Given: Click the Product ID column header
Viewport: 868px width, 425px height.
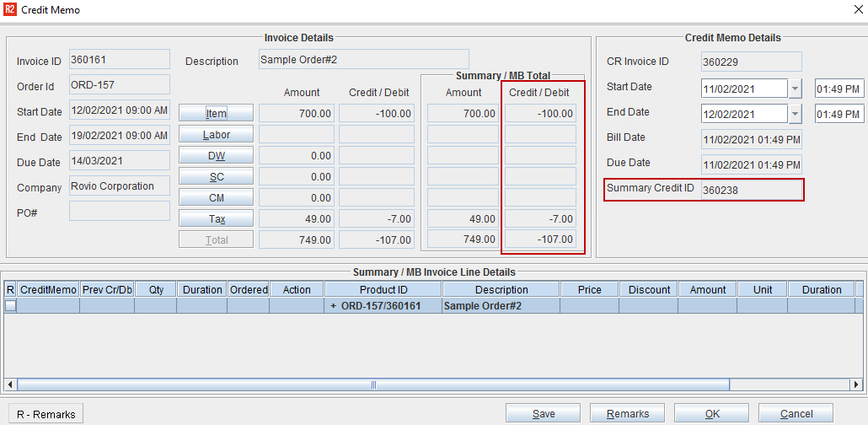Looking at the screenshot, I should click(x=383, y=289).
